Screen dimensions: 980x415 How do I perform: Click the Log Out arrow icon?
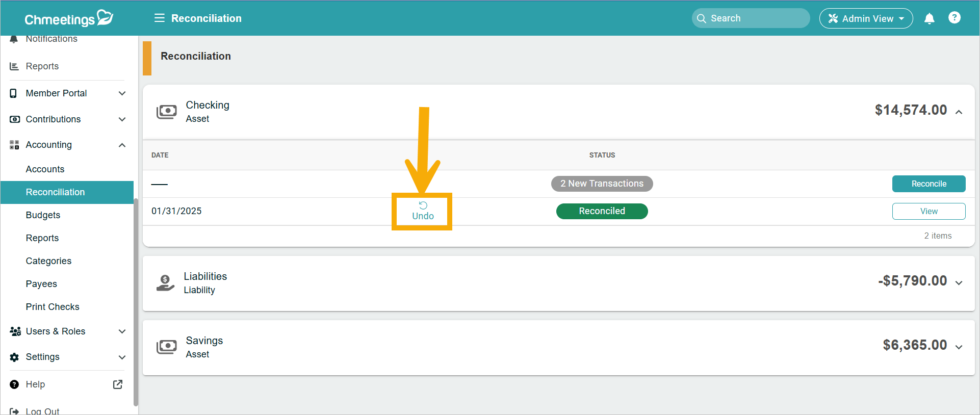[14, 411]
